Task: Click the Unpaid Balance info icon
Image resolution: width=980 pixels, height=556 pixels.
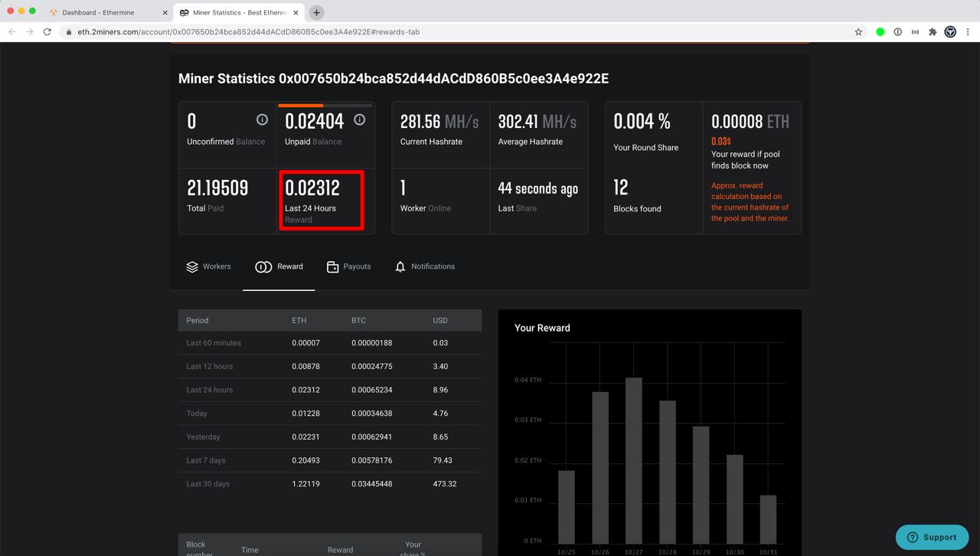Action: [x=359, y=119]
